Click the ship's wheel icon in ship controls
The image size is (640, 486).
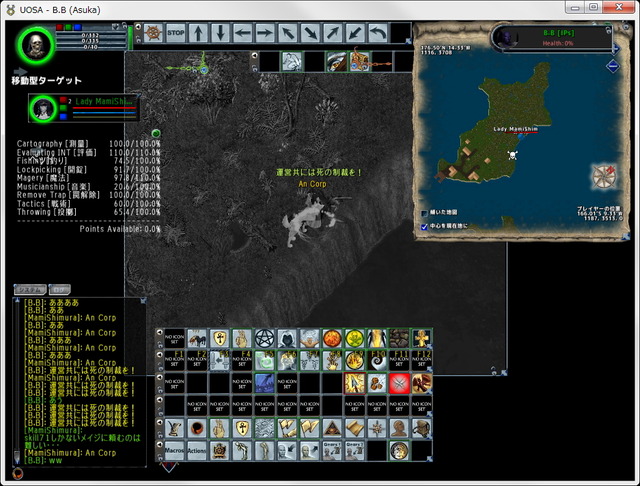(x=153, y=33)
